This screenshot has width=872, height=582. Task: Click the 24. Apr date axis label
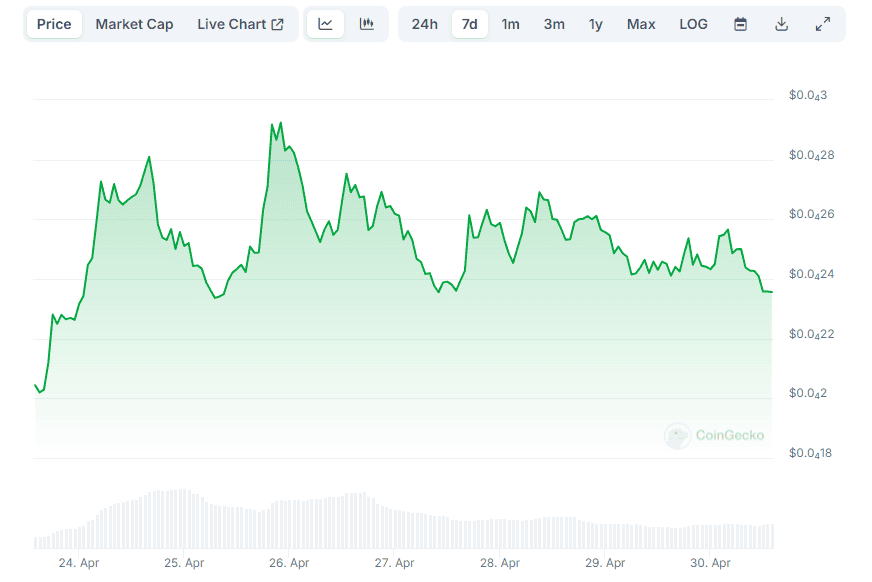(x=79, y=563)
